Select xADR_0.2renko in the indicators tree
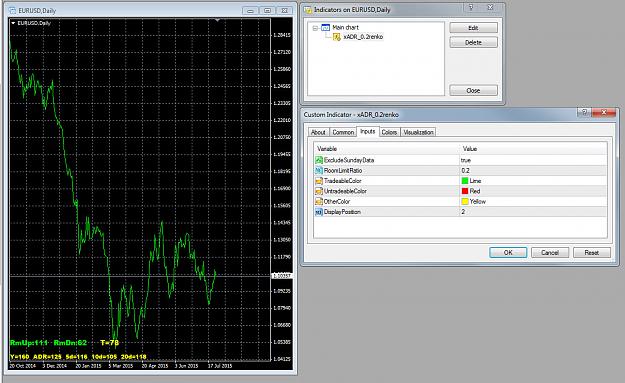Image resolution: width=625 pixels, height=383 pixels. tap(363, 37)
